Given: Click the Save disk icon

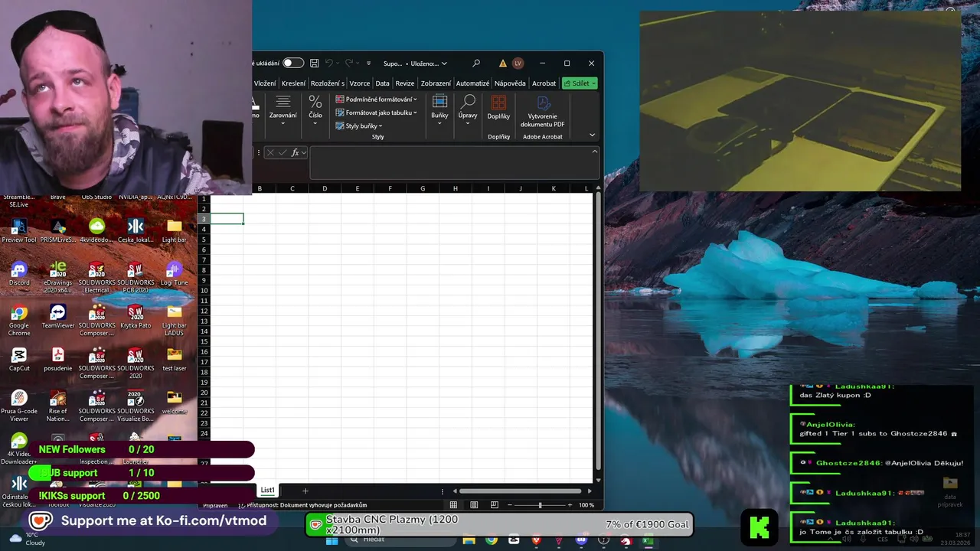Looking at the screenshot, I should 314,64.
